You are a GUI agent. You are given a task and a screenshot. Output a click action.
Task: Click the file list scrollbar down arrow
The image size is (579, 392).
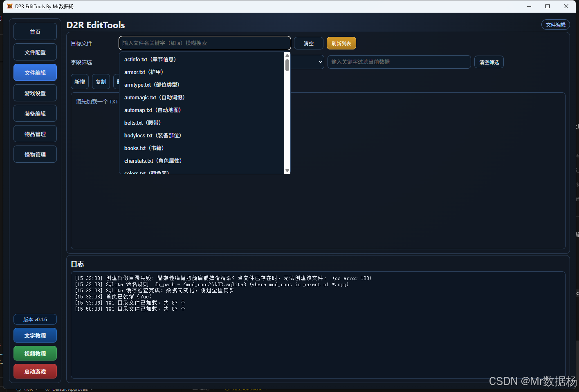(x=287, y=170)
